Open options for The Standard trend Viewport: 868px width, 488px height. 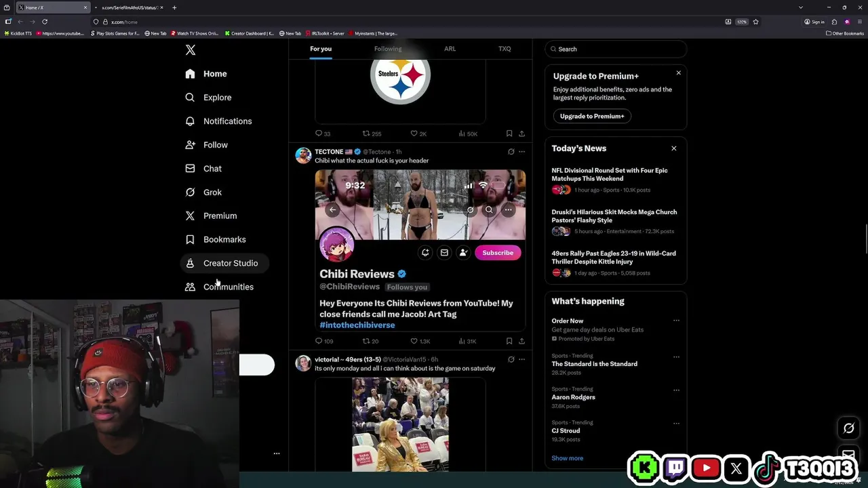676,357
